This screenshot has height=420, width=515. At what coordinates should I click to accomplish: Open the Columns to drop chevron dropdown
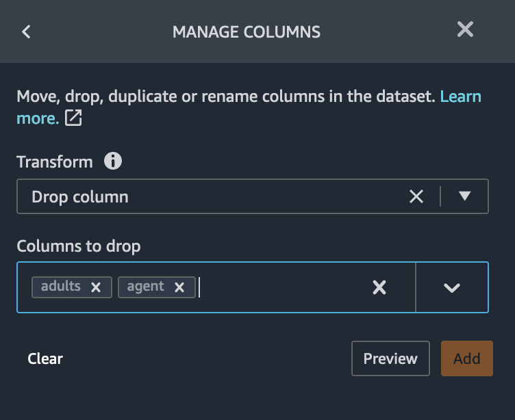[452, 288]
